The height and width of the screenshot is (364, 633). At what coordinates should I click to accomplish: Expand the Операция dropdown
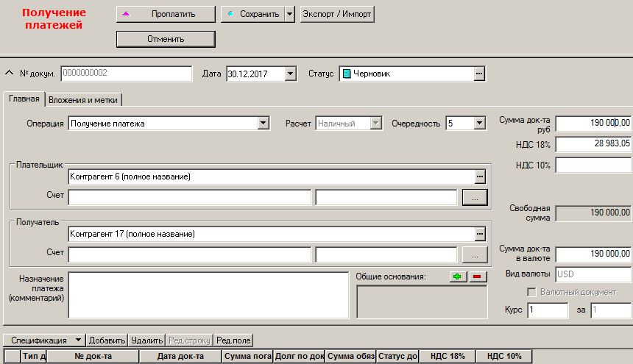point(264,124)
